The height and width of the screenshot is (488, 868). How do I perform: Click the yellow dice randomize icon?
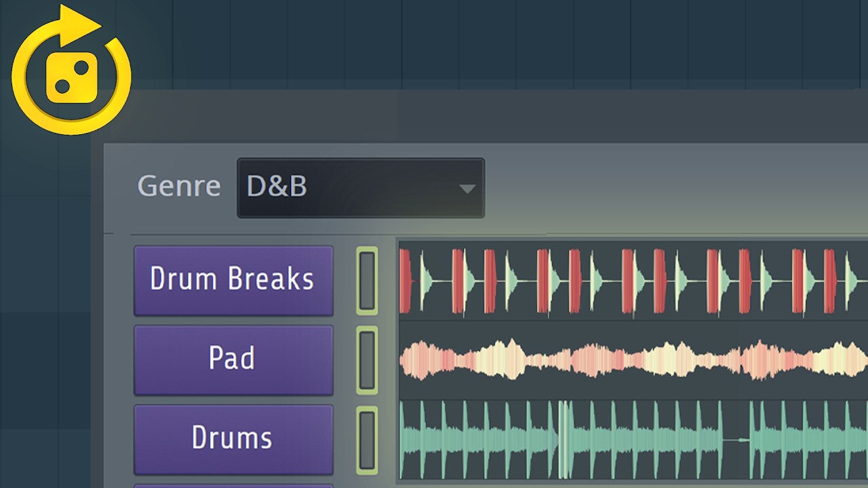tap(71, 69)
